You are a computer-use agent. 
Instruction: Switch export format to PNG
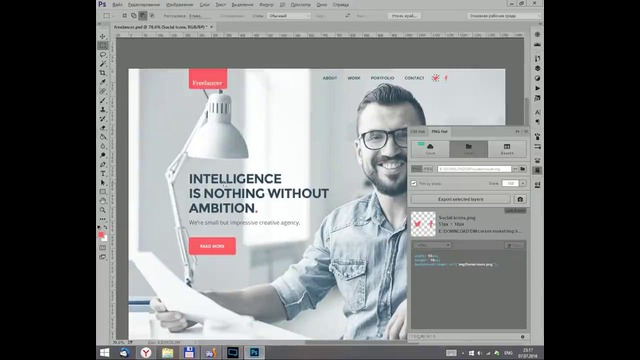[416, 169]
